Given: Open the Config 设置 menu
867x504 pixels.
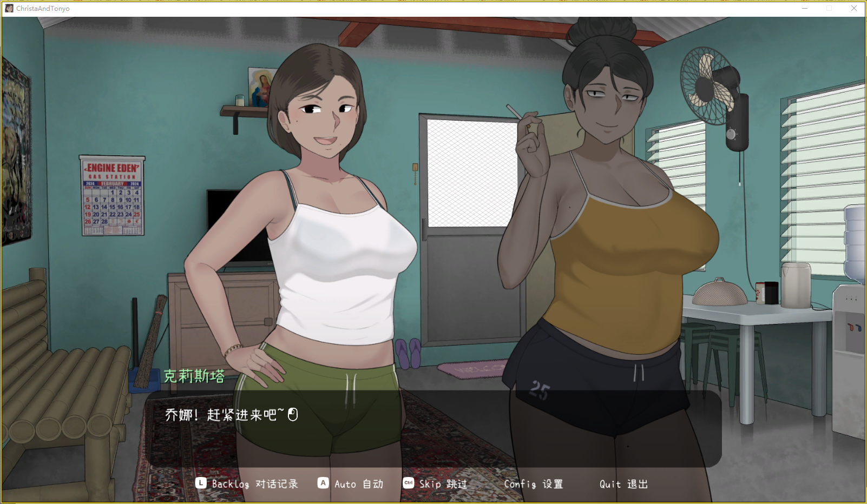Looking at the screenshot, I should 533,484.
